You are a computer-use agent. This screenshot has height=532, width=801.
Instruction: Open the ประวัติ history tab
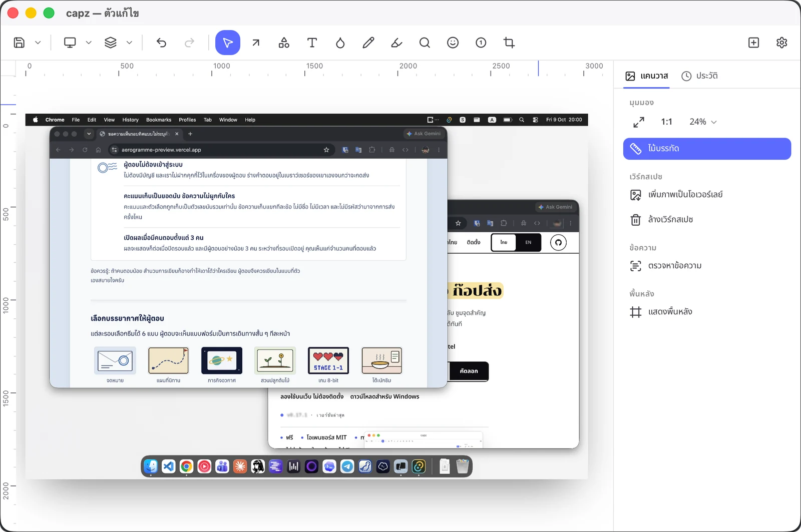point(699,76)
